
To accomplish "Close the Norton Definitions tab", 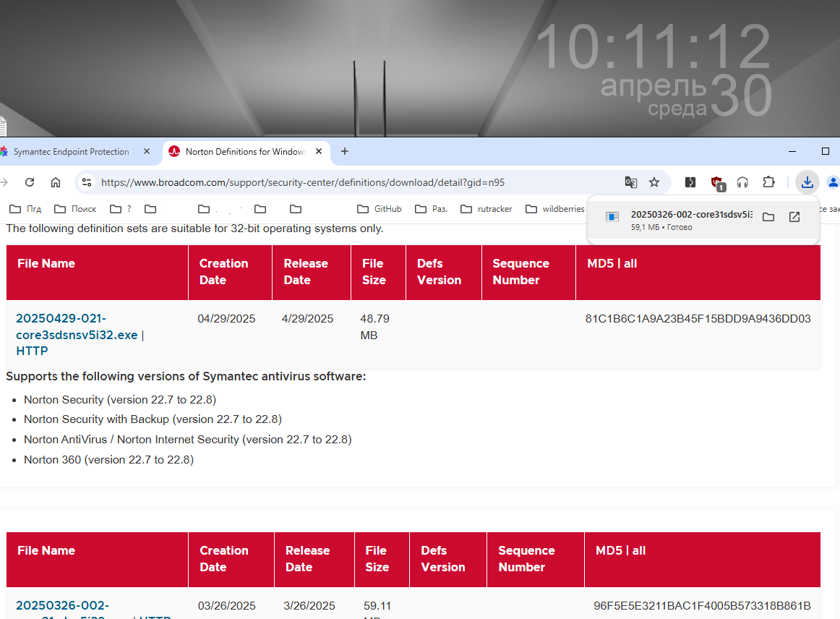I will (319, 152).
